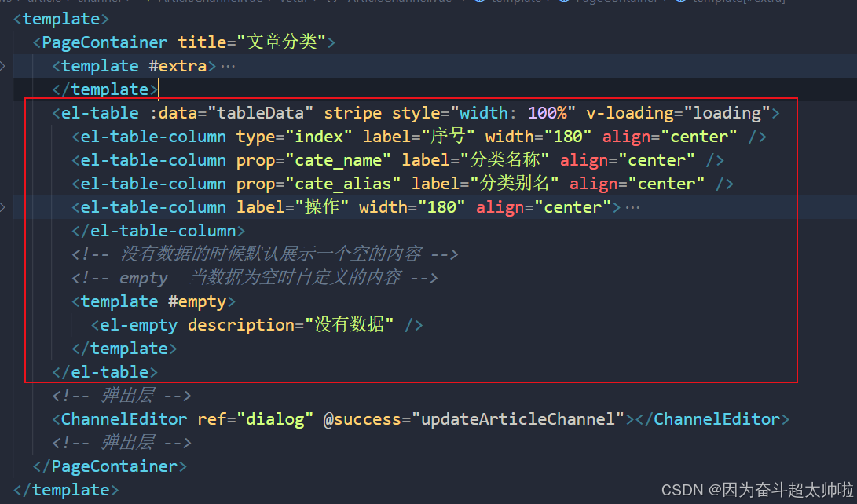Click the #extra slot name

pyautogui.click(x=178, y=66)
